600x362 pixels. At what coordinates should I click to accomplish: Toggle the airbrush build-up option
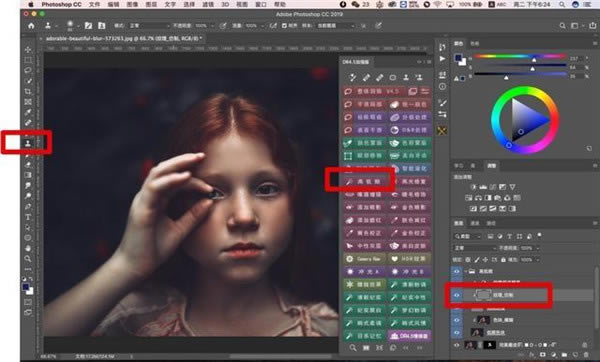pos(273,26)
